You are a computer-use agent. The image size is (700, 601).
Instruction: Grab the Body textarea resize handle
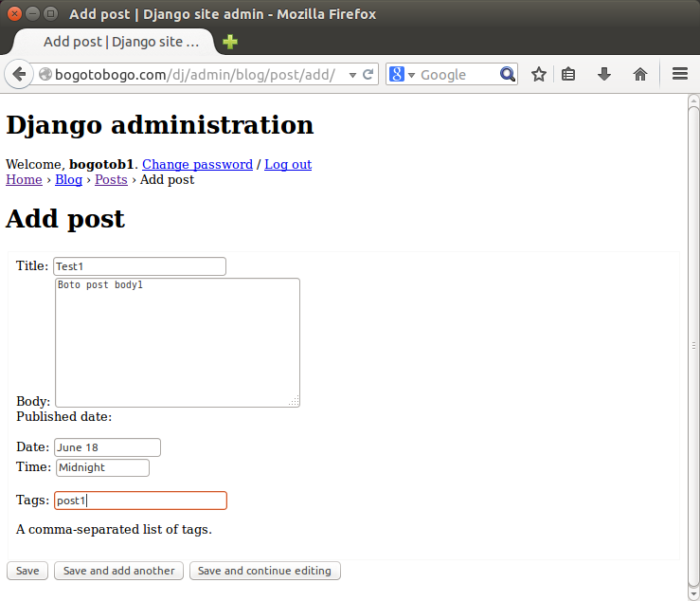pos(295,401)
